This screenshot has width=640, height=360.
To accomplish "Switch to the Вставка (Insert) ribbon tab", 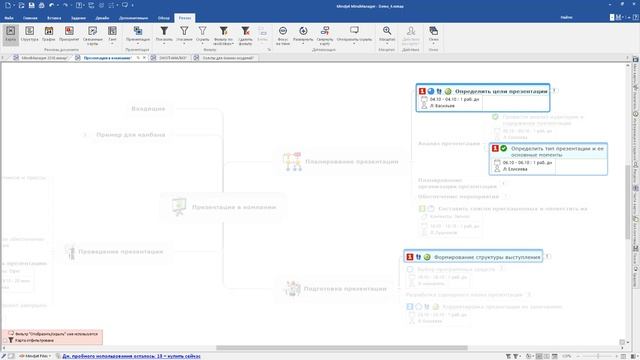I will tap(54, 18).
